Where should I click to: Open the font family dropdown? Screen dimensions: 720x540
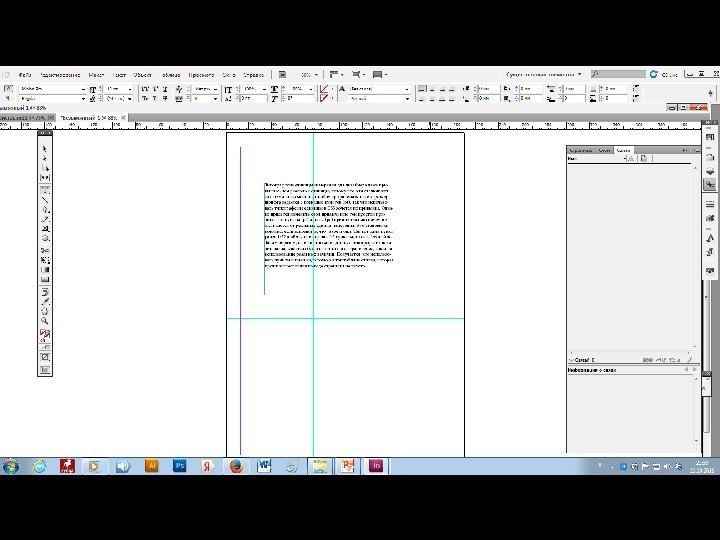tap(83, 89)
